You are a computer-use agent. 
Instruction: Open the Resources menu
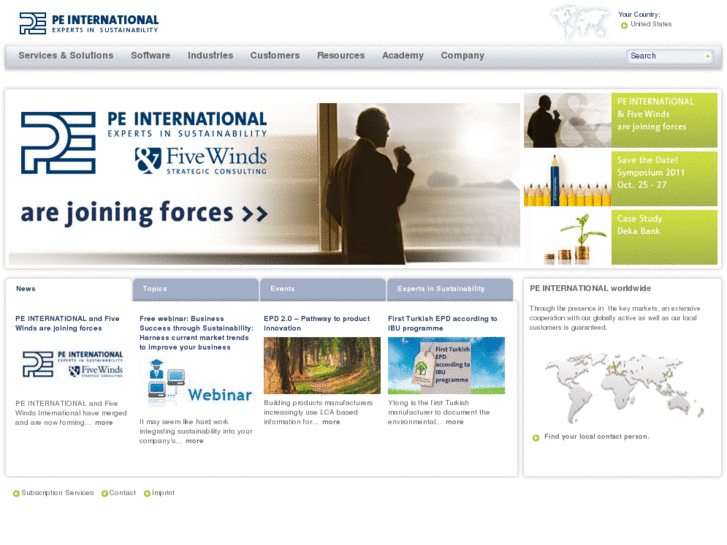(x=341, y=56)
